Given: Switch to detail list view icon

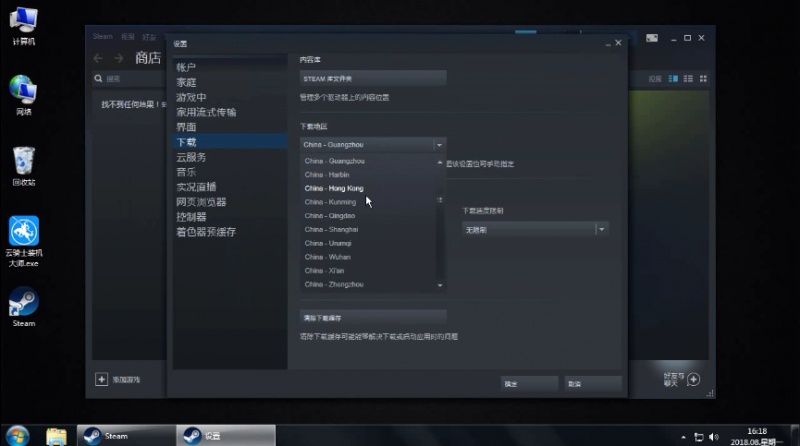Looking at the screenshot, I should 673,79.
